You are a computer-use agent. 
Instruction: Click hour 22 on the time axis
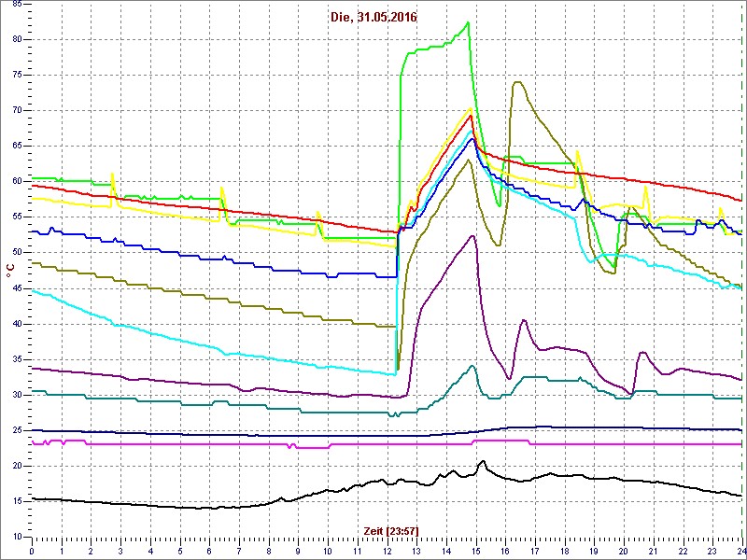coord(684,552)
